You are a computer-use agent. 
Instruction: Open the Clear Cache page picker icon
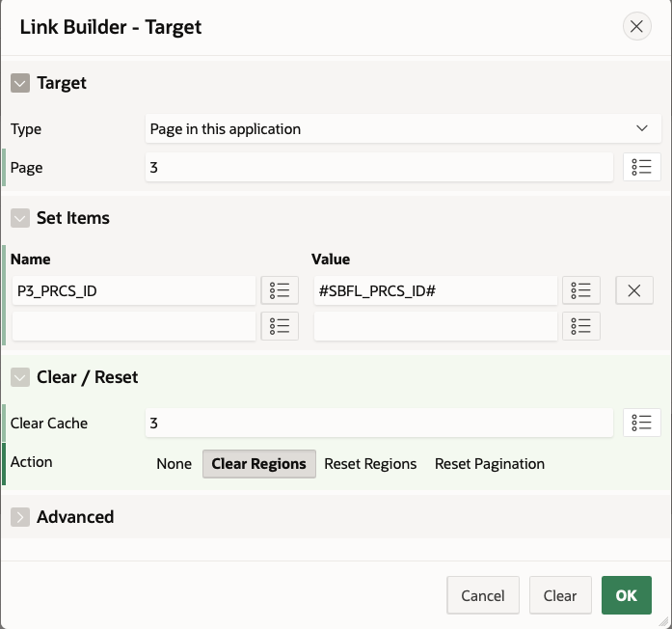tap(642, 423)
